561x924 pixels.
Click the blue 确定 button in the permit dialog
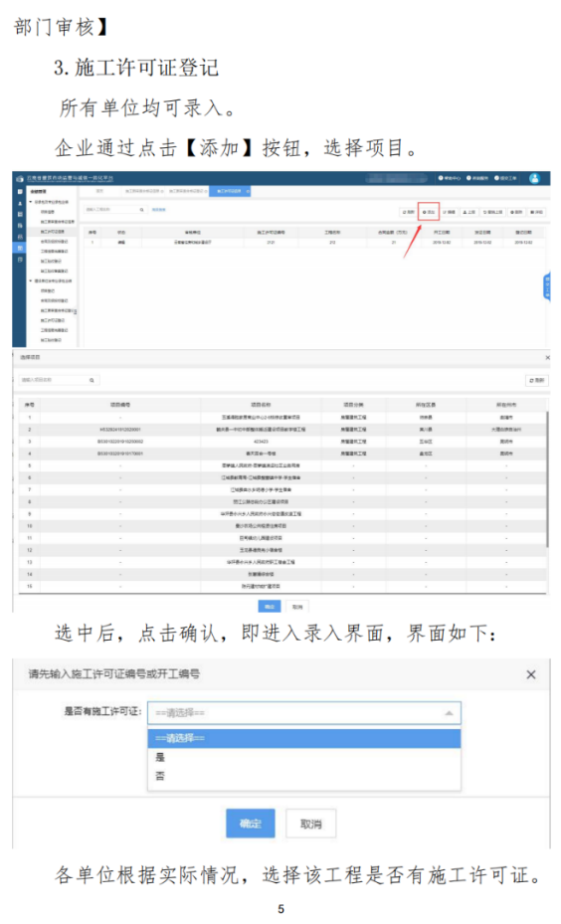[x=251, y=824]
